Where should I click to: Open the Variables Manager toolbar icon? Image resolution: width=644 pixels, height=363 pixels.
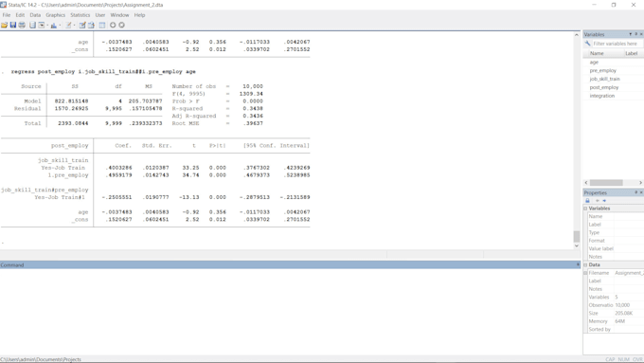pyautogui.click(x=102, y=25)
